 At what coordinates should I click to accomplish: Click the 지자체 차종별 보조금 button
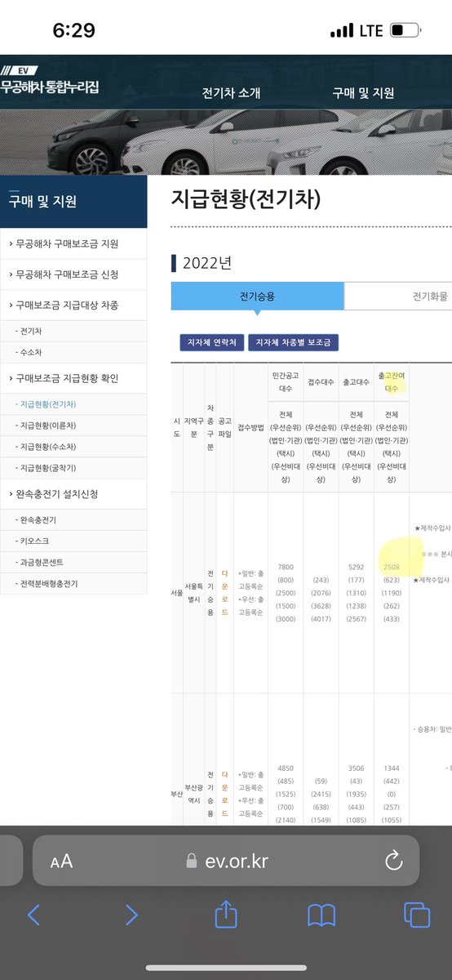click(x=293, y=342)
